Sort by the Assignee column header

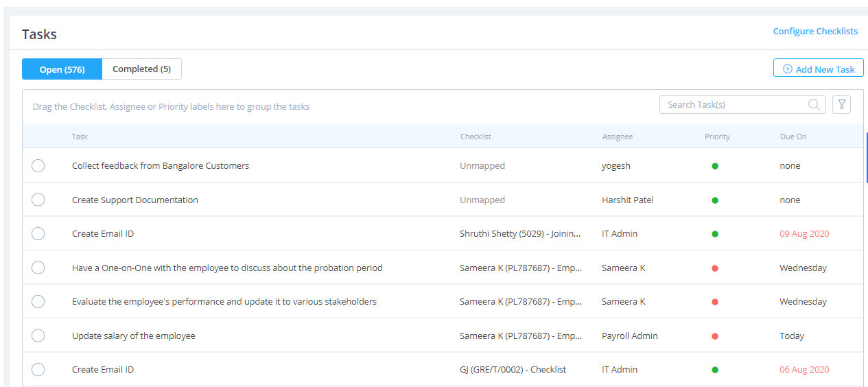point(618,137)
